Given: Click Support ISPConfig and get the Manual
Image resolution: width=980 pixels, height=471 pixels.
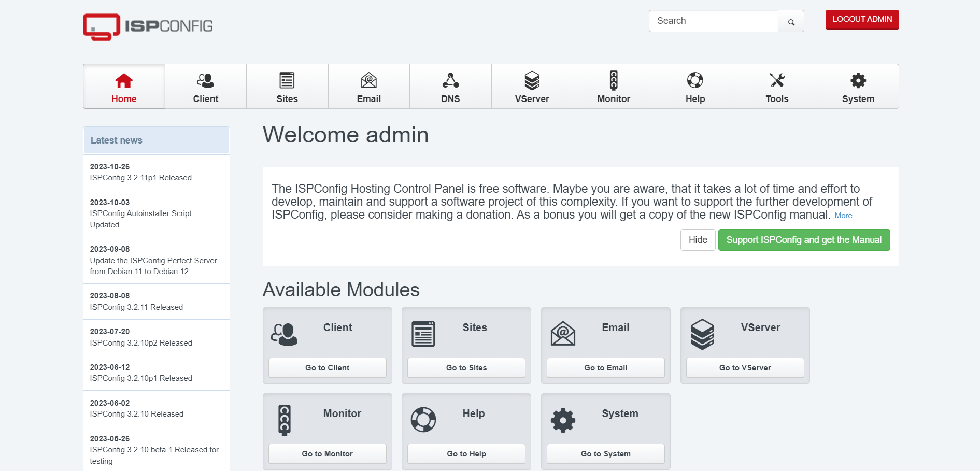Looking at the screenshot, I should [804, 240].
